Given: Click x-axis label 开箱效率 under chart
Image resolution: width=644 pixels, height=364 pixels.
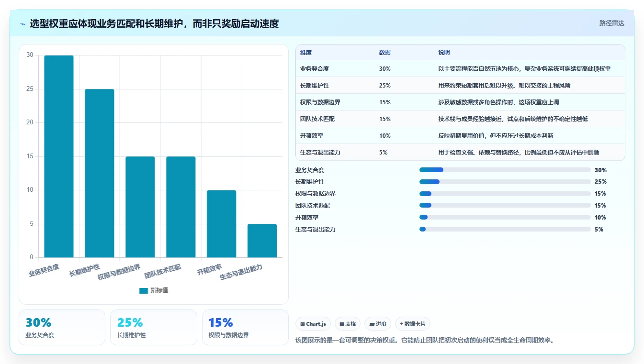Looking at the screenshot, I should click(x=209, y=270).
